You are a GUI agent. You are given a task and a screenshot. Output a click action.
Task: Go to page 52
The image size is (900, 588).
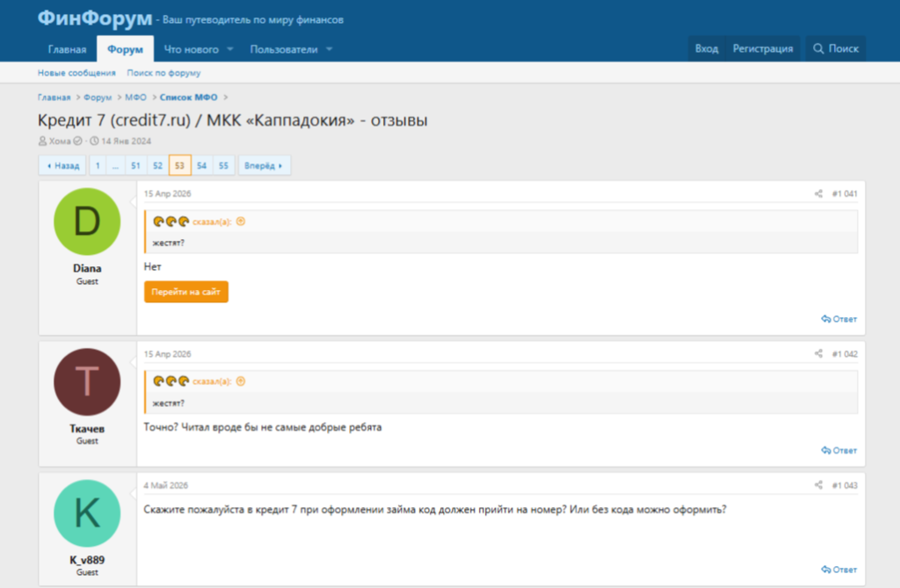(157, 165)
